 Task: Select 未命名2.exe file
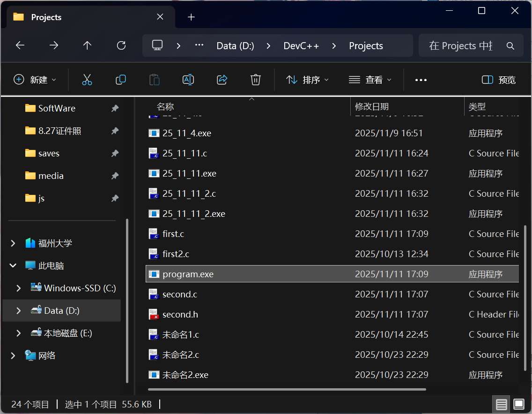coord(332,375)
